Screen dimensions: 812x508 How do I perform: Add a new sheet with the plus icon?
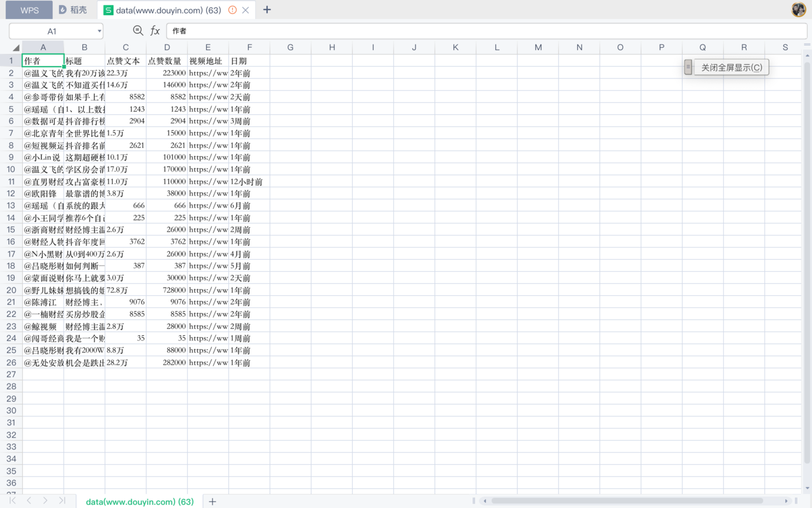(x=213, y=502)
